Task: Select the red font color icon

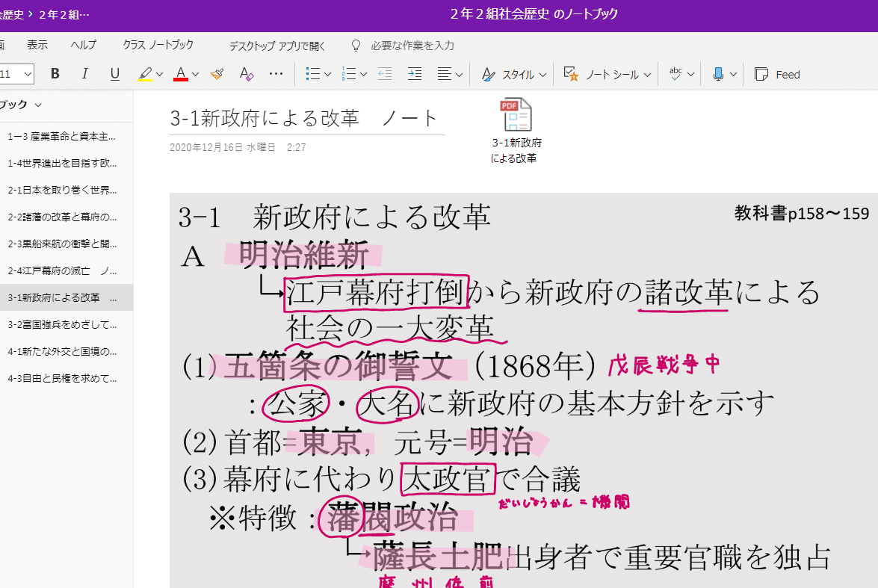Action: pos(182,74)
